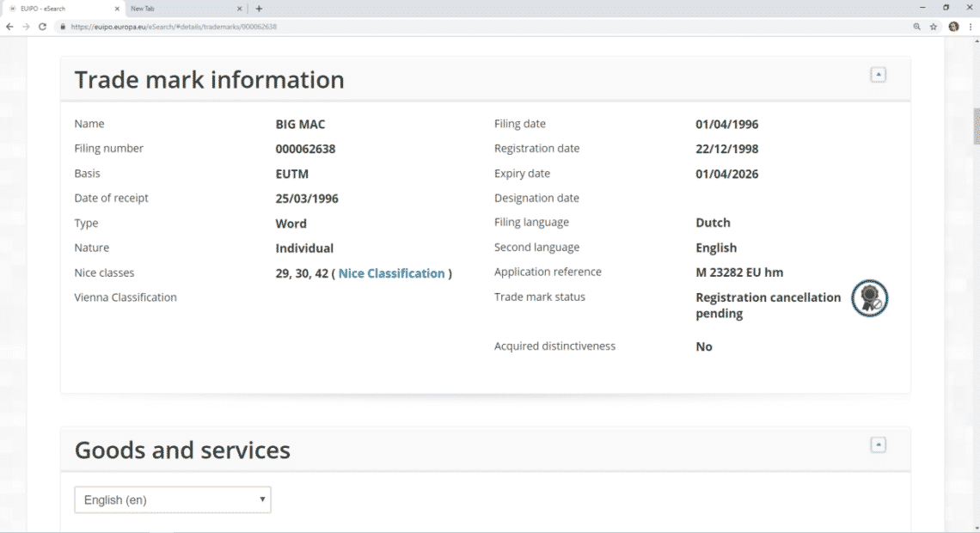Close the New Tab tab
This screenshot has width=980, height=533.
240,9
